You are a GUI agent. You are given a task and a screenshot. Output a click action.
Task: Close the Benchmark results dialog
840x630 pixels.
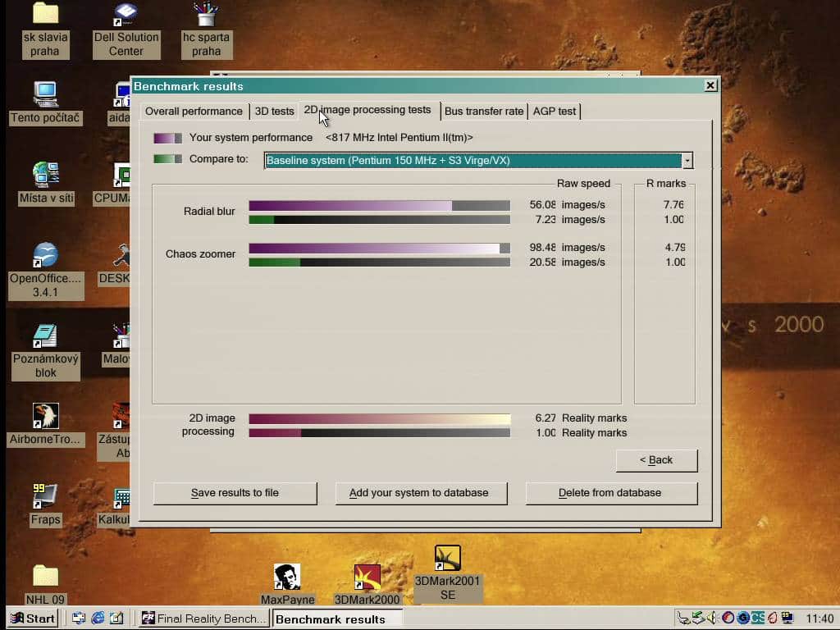click(x=710, y=85)
